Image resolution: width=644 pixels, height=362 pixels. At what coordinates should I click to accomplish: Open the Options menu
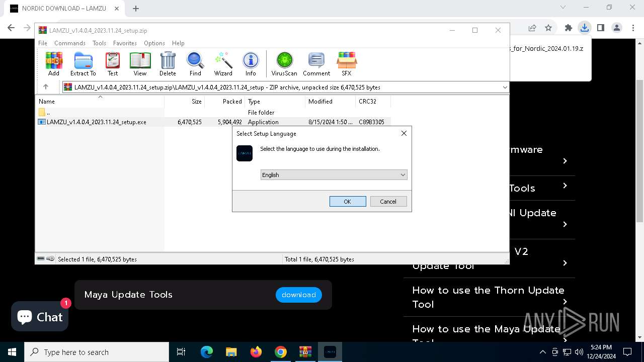click(154, 43)
